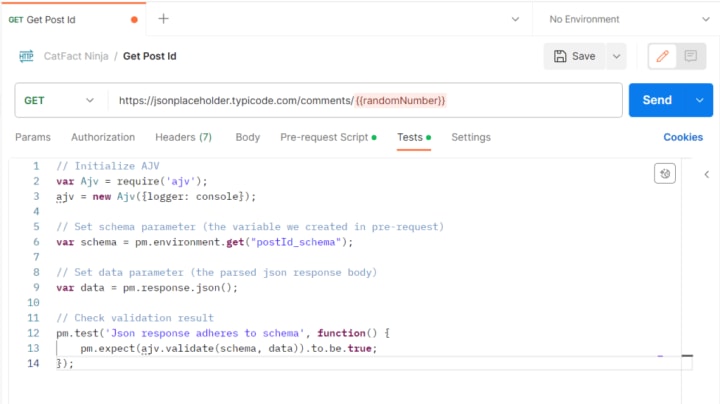Expand the GET method dropdown
The height and width of the screenshot is (404, 720).
(x=59, y=100)
